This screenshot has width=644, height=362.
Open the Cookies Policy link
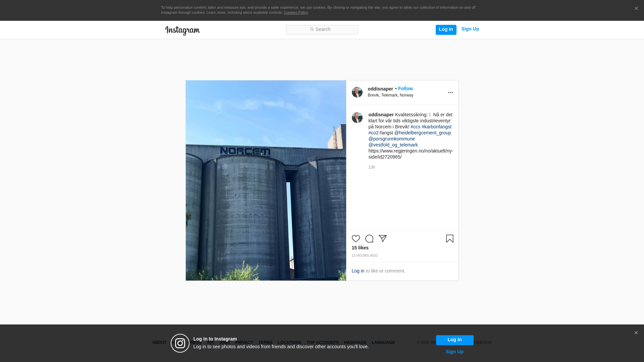(296, 12)
